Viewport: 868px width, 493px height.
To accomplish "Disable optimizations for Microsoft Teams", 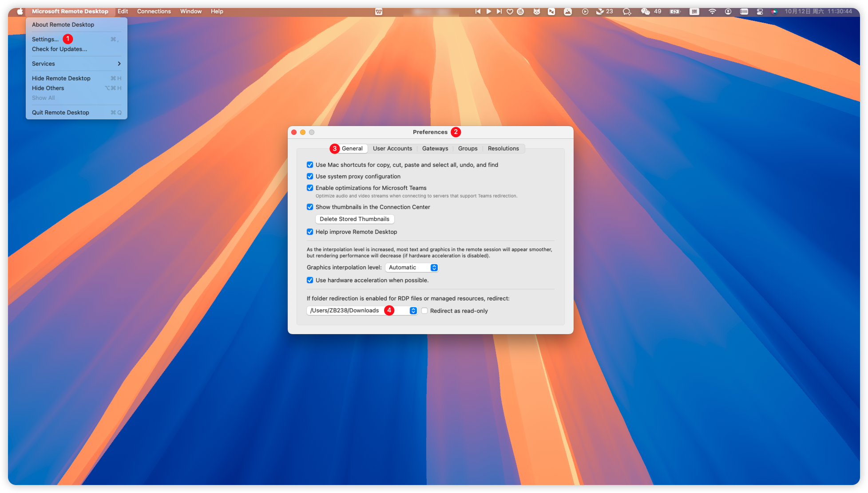I will 310,188.
